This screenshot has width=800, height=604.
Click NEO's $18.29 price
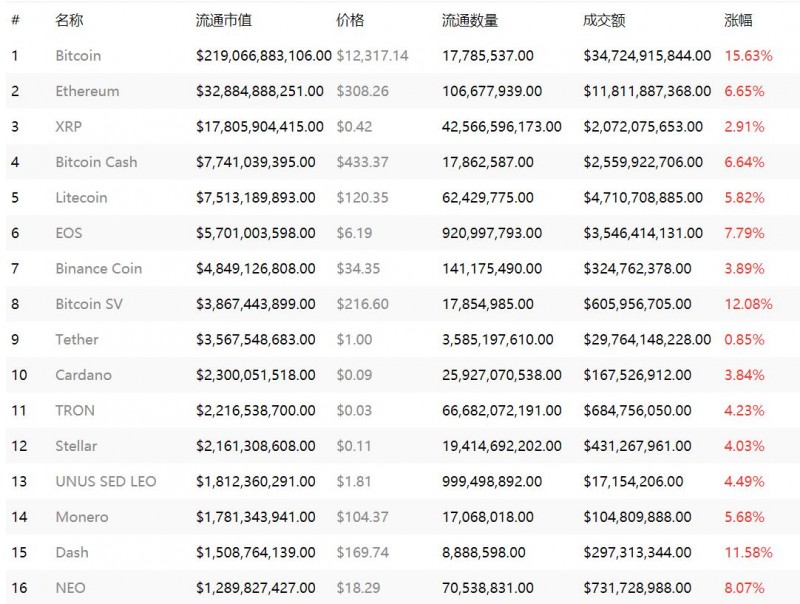358,588
